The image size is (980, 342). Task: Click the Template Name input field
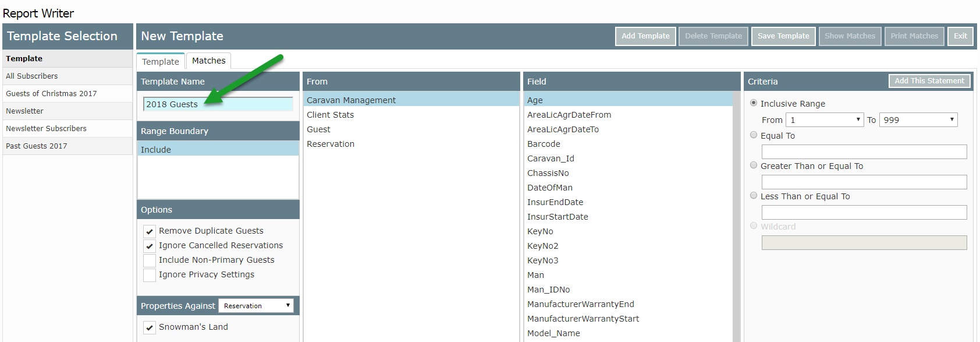point(218,104)
